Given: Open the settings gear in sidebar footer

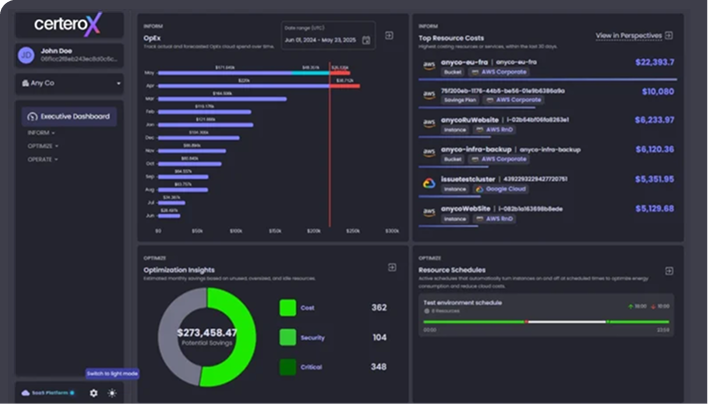Looking at the screenshot, I should click(x=93, y=393).
